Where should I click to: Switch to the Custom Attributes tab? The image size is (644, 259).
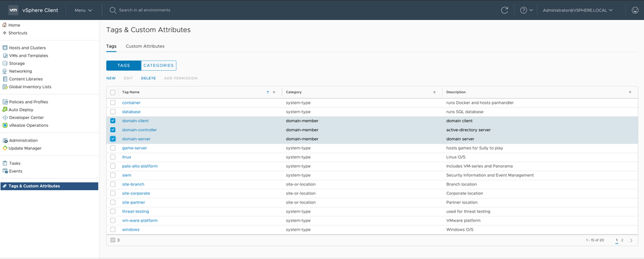pos(145,46)
